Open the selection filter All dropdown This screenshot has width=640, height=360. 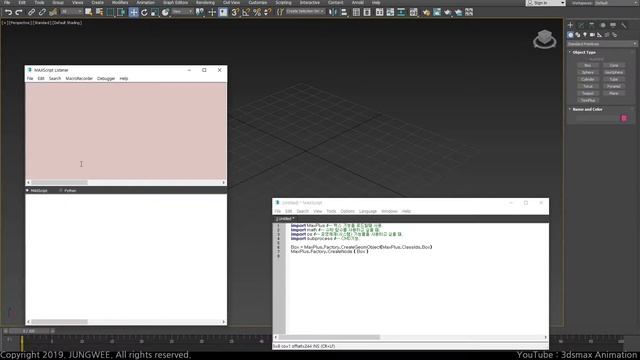coord(71,12)
